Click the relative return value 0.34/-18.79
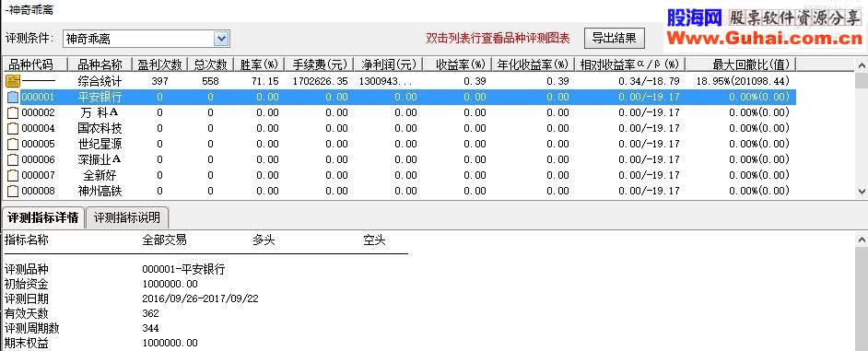 (650, 81)
